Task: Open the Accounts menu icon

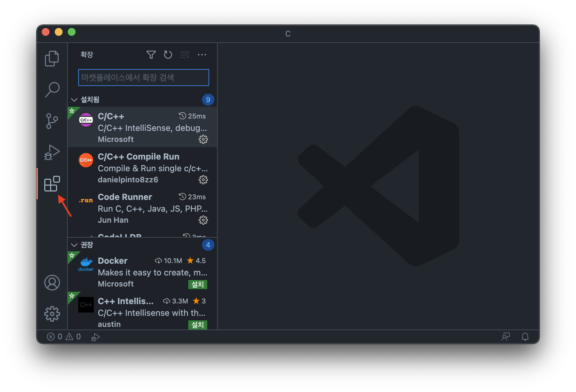Action: pyautogui.click(x=52, y=283)
